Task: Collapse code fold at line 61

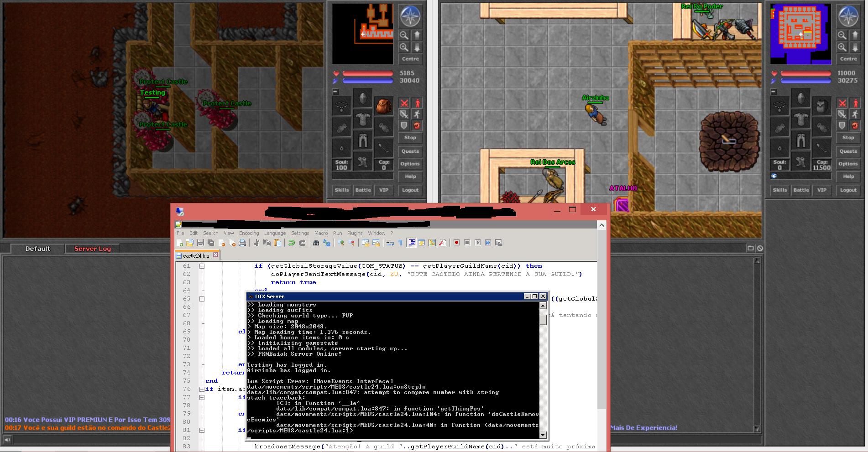Action: [202, 266]
